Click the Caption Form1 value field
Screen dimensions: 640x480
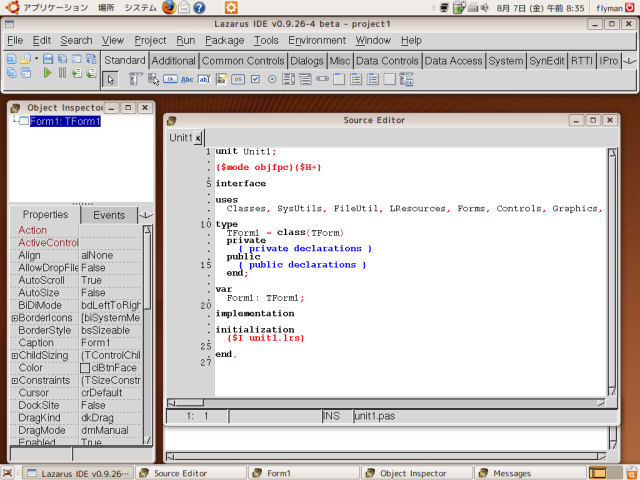(x=111, y=343)
